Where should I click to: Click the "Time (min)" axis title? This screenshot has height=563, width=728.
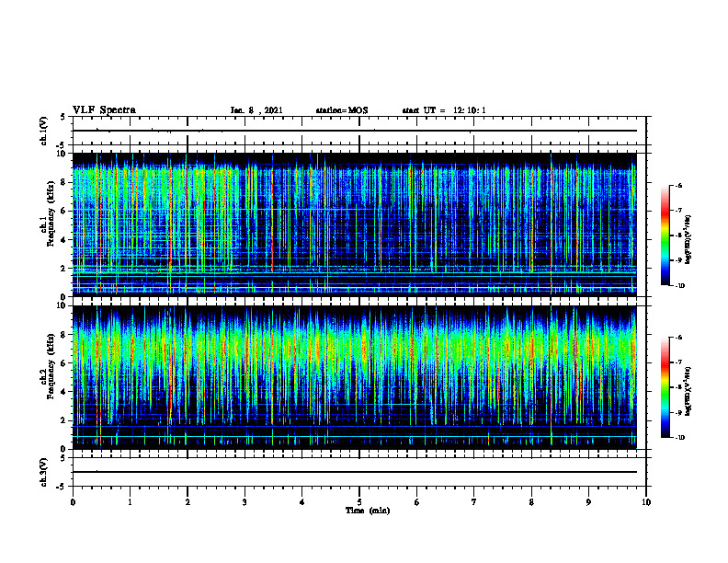click(x=368, y=511)
